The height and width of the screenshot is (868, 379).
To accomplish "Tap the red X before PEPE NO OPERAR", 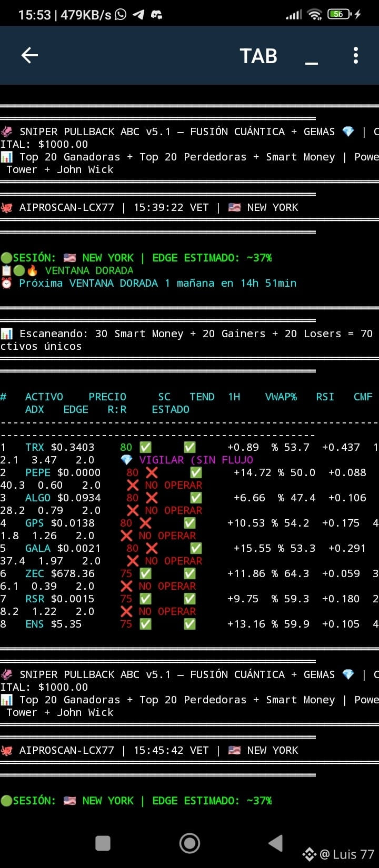I will [x=133, y=485].
